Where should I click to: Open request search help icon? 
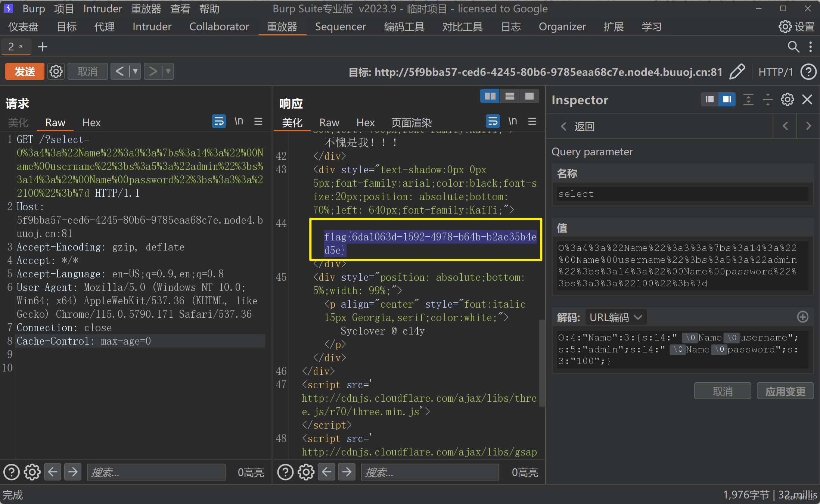click(x=12, y=472)
